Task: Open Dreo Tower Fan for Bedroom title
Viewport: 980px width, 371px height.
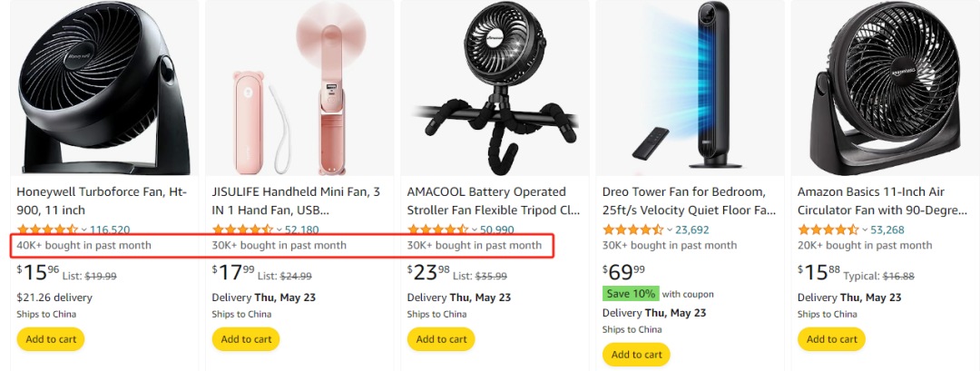Action: click(689, 200)
